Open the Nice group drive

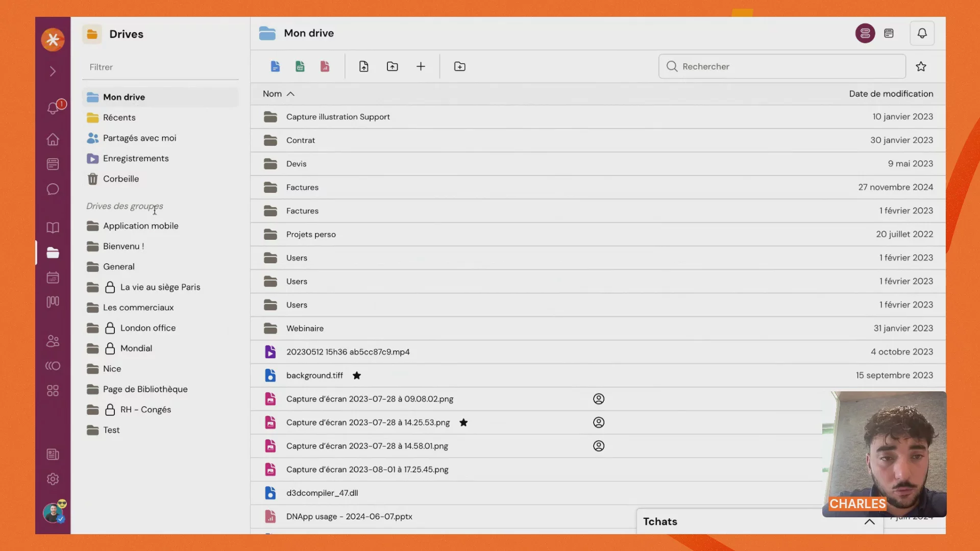[x=160, y=369]
